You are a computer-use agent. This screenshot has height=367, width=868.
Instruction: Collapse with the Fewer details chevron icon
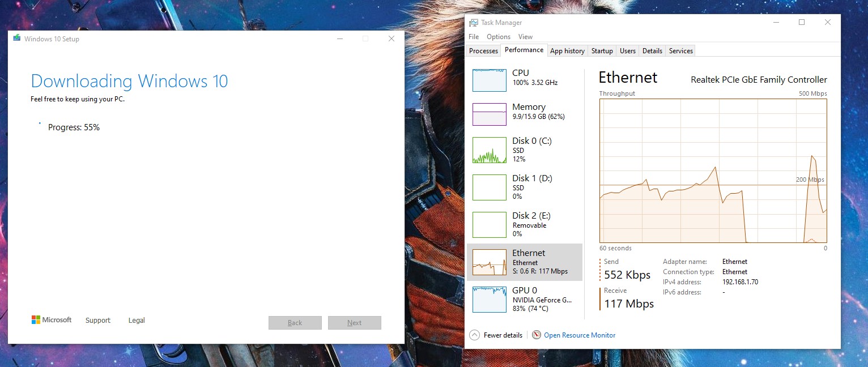click(x=475, y=335)
